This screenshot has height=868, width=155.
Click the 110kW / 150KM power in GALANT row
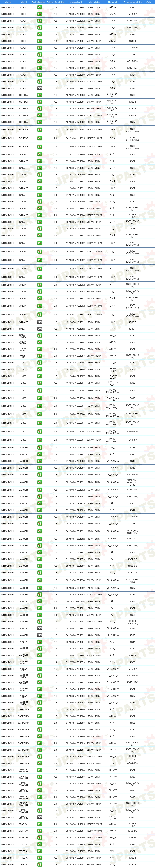pyautogui.click(x=94, y=314)
